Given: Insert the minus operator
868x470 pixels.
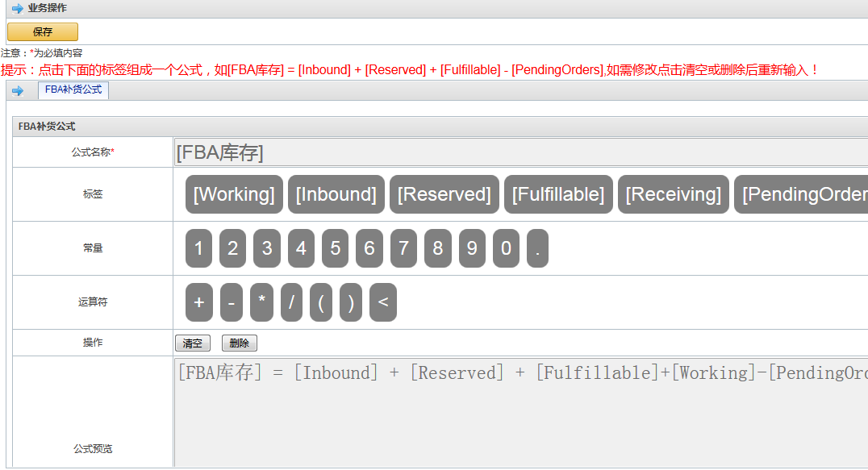Looking at the screenshot, I should click(232, 302).
